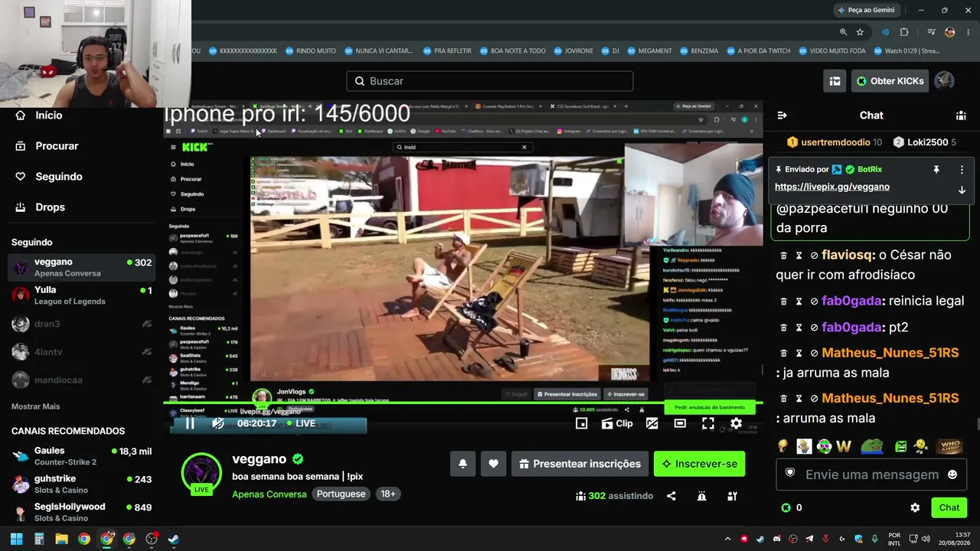The width and height of the screenshot is (980, 551).
Task: Open Chrome extensions puzzle icon
Action: click(x=904, y=32)
